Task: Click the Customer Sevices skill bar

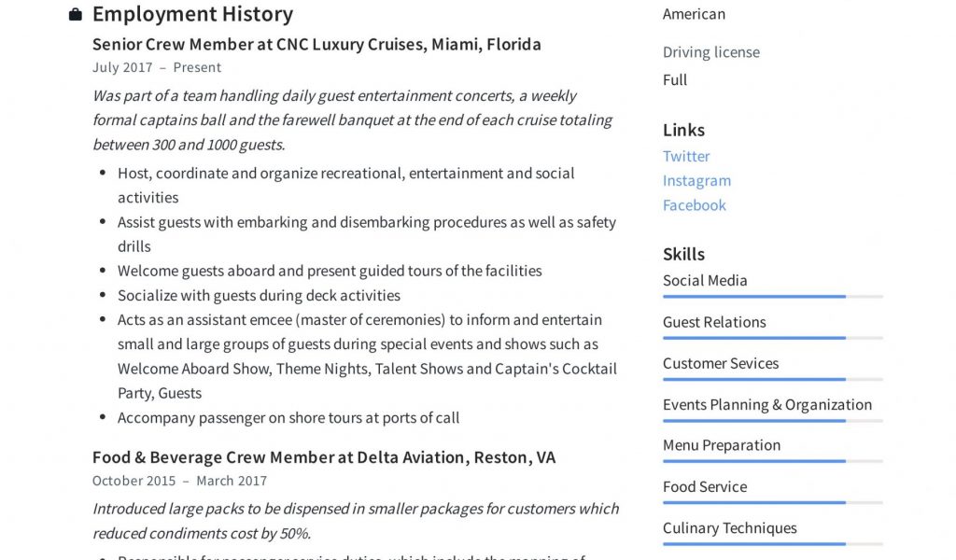Action: 772,379
